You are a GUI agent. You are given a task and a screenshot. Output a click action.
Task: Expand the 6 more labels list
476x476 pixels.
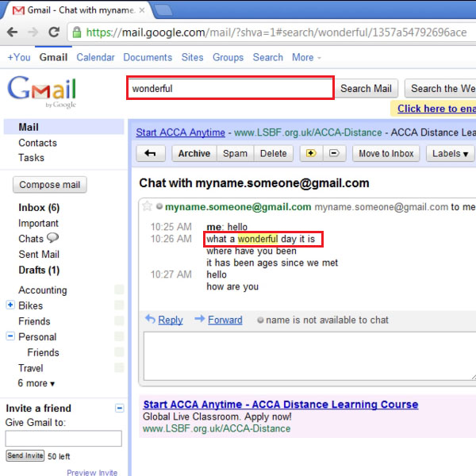[x=36, y=383]
